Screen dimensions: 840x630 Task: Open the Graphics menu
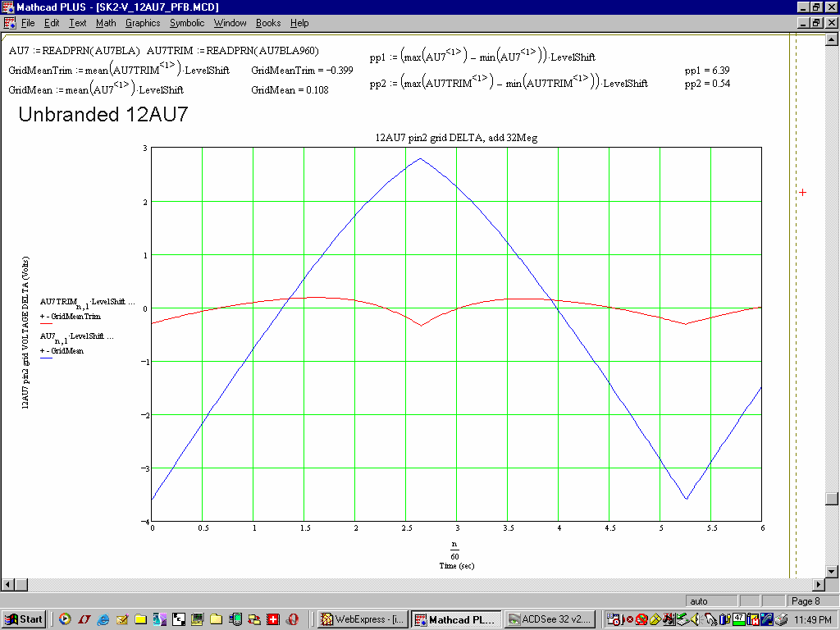tap(143, 23)
